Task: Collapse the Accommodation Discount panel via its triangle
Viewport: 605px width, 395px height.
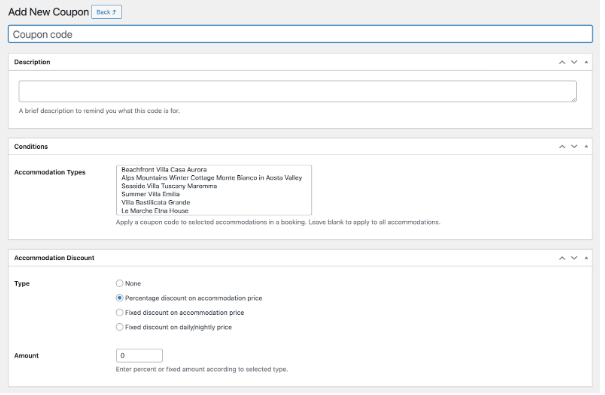Action: [586, 258]
